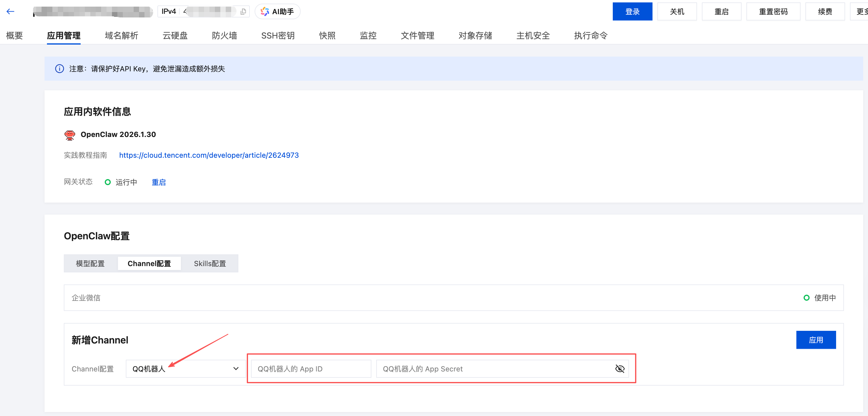Switch to 防火墙 tab
The image size is (868, 416).
(225, 36)
